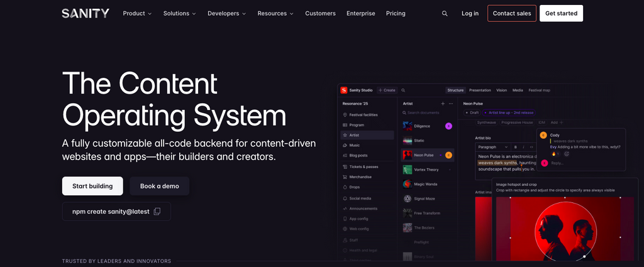Viewport: 644px width, 267px height.
Task: Open Artist panel ellipsis menu
Action: click(450, 104)
